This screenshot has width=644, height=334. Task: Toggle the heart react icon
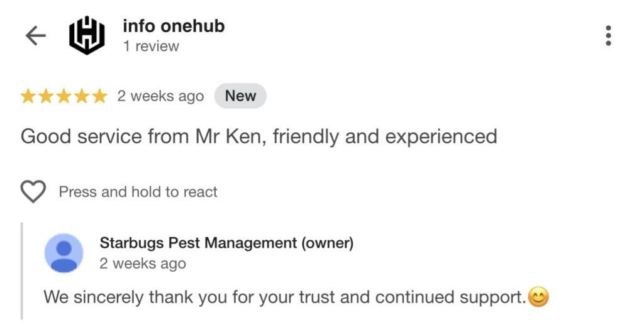[x=33, y=192]
